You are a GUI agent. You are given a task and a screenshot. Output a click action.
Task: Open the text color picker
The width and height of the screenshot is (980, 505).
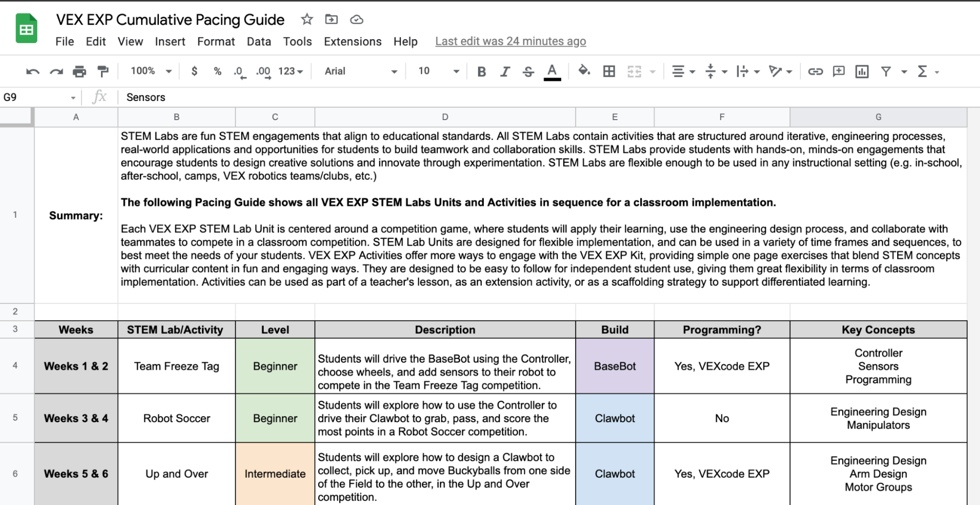552,71
